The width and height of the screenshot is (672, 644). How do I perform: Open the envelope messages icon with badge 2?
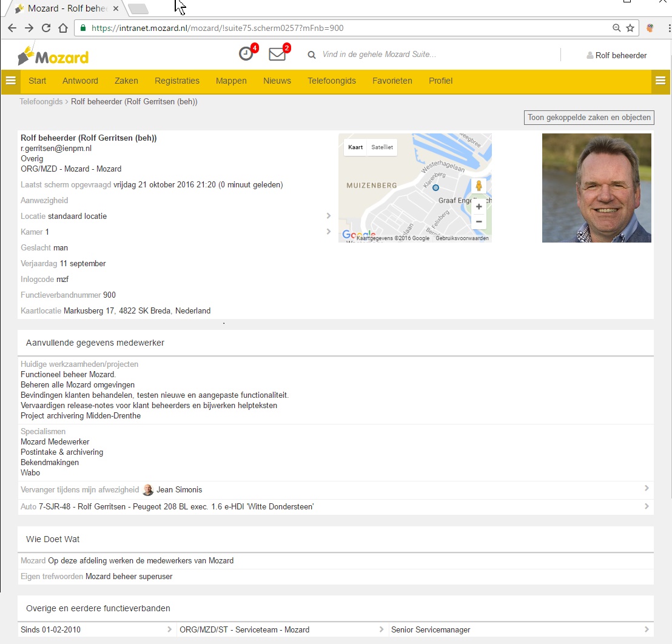point(278,53)
